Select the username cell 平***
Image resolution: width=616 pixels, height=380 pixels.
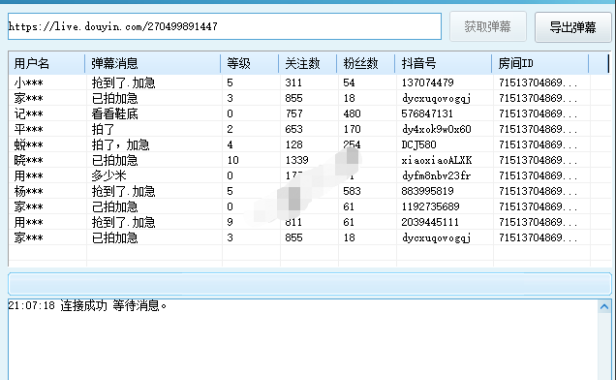coord(28,129)
